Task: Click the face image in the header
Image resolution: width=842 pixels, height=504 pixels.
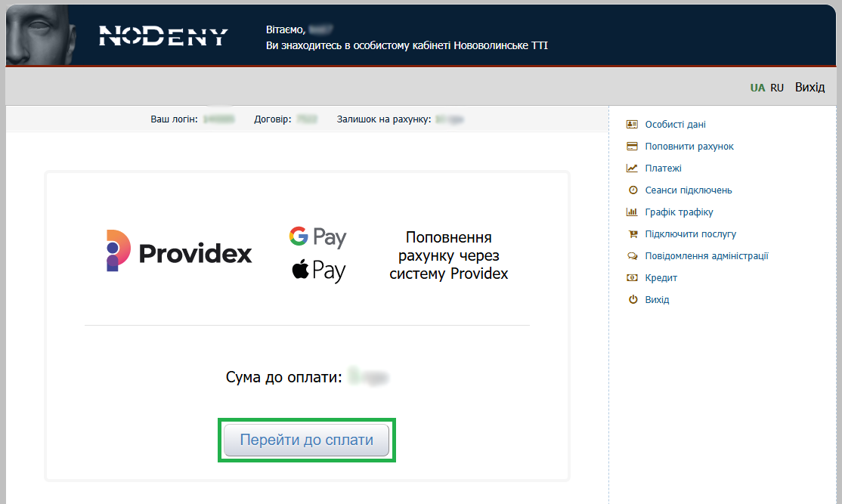Action: pyautogui.click(x=40, y=36)
